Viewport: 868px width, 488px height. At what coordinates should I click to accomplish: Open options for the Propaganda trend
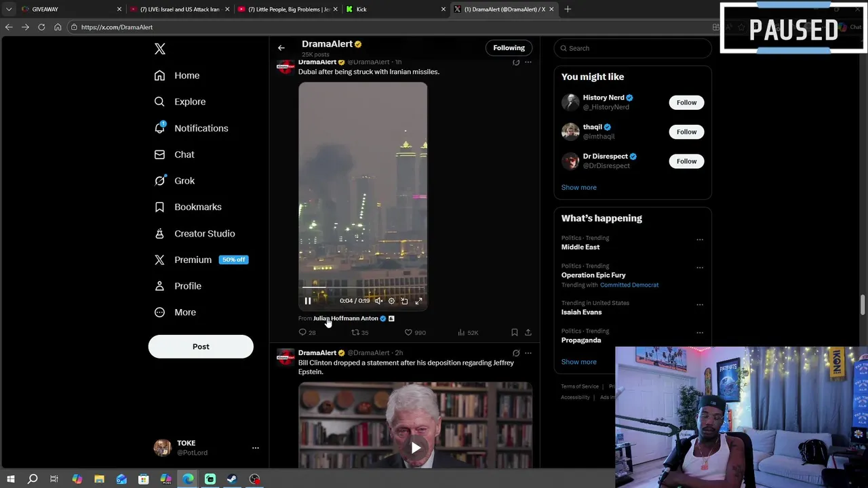(700, 332)
